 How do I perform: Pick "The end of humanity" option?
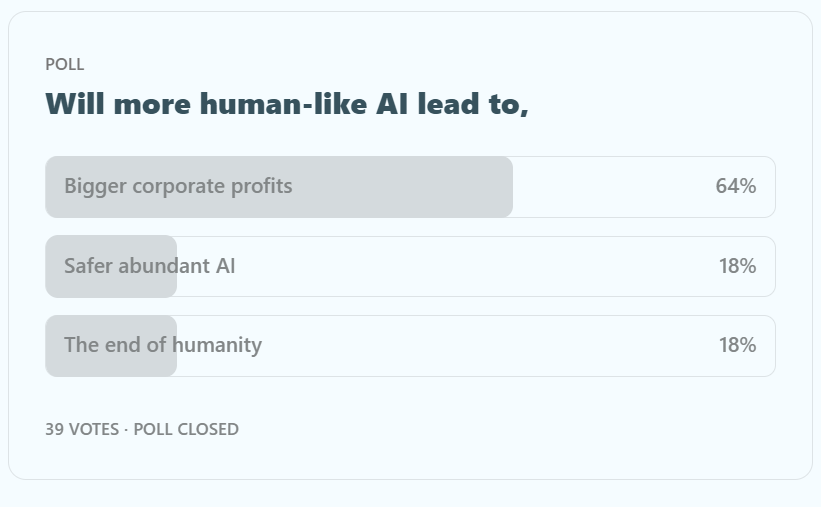tap(163, 345)
